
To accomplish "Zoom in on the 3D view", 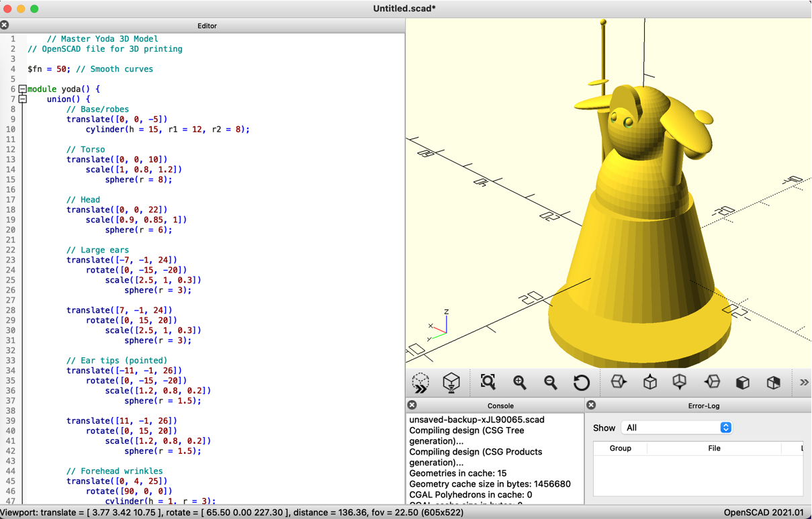I will [520, 383].
